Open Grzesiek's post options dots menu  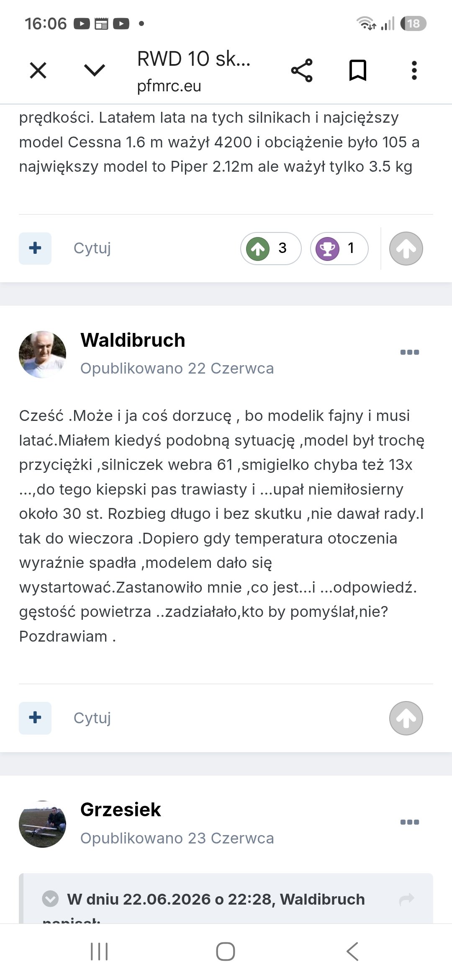coord(410,822)
